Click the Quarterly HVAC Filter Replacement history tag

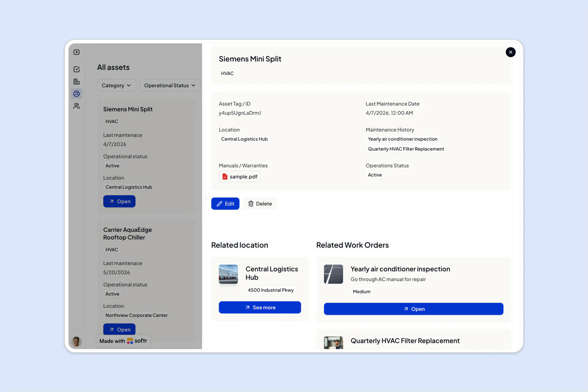[406, 149]
